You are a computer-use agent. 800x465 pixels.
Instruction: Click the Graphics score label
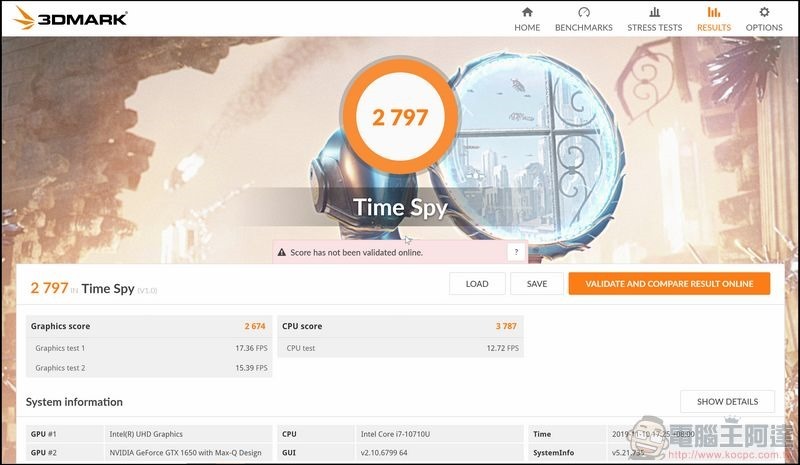[60, 326]
